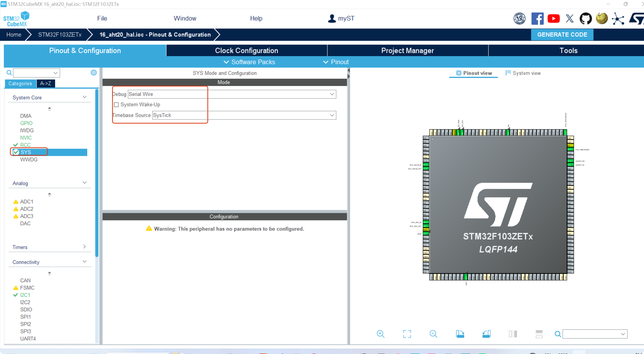Select the NVIC peripheral
The height and width of the screenshot is (354, 644).
[26, 138]
